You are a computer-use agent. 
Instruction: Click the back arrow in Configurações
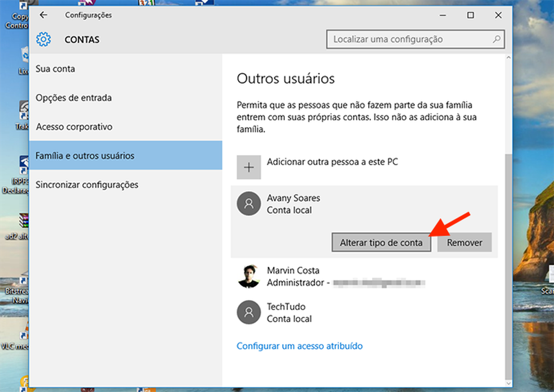[x=43, y=15]
